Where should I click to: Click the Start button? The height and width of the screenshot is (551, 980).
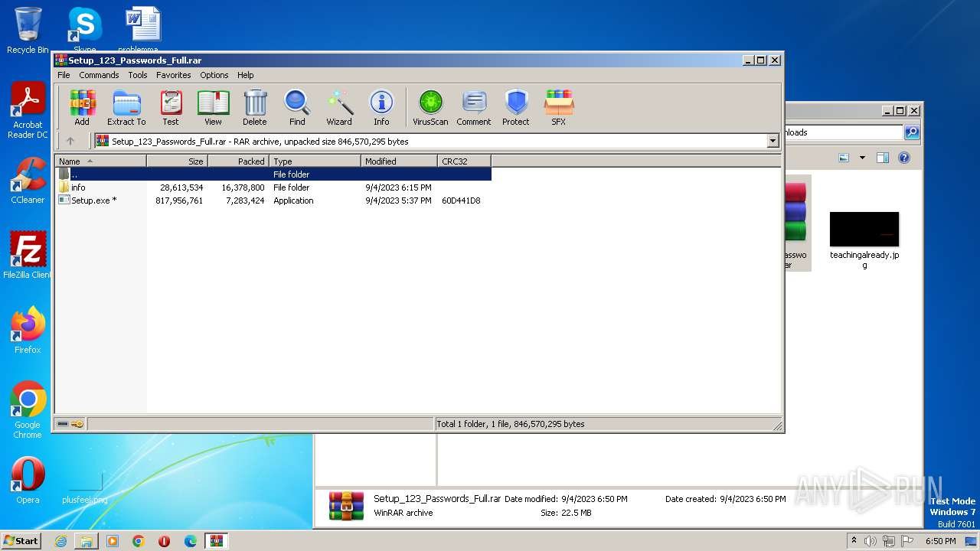pyautogui.click(x=21, y=540)
